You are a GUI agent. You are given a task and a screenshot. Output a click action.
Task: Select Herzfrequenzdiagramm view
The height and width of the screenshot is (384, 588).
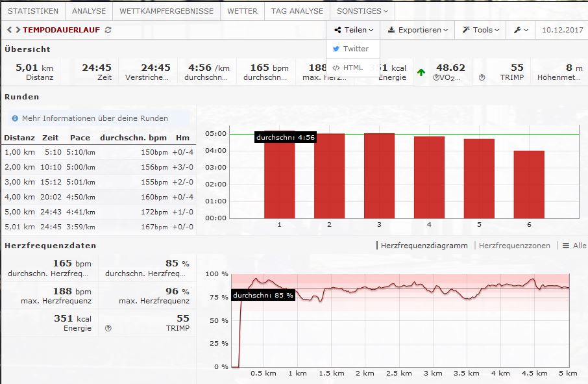[423, 246]
